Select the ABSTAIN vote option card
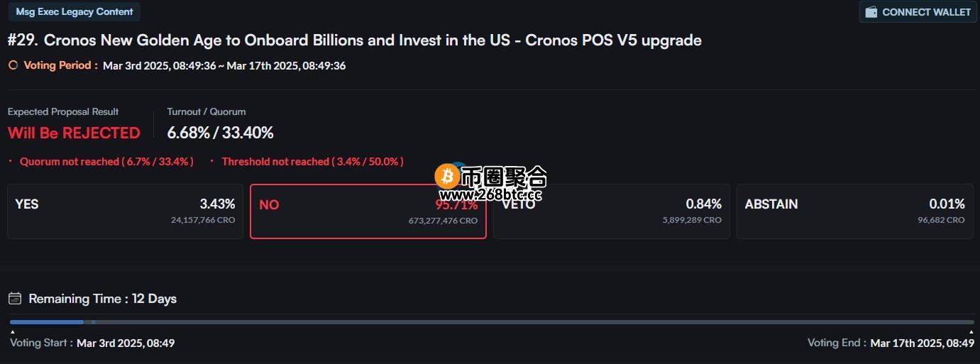980x364 pixels. coord(855,211)
